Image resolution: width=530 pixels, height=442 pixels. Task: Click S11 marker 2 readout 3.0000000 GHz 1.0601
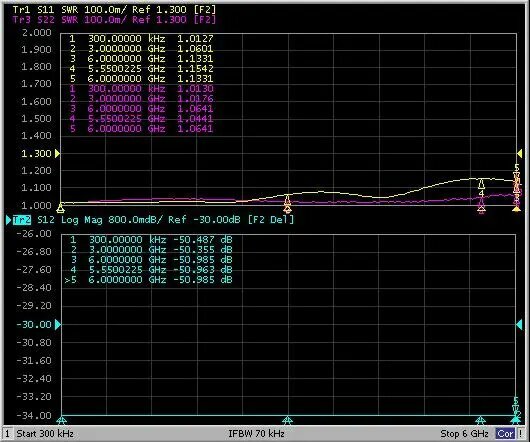coord(142,49)
